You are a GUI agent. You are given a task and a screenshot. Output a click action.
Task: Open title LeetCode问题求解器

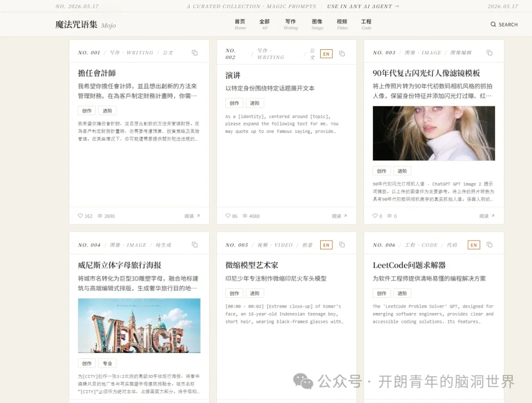coord(409,265)
